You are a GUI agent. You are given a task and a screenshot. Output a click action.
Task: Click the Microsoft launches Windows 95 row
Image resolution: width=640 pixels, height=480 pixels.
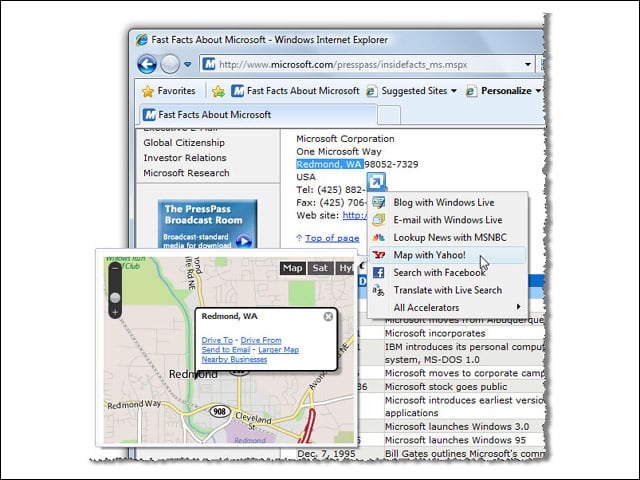(455, 440)
